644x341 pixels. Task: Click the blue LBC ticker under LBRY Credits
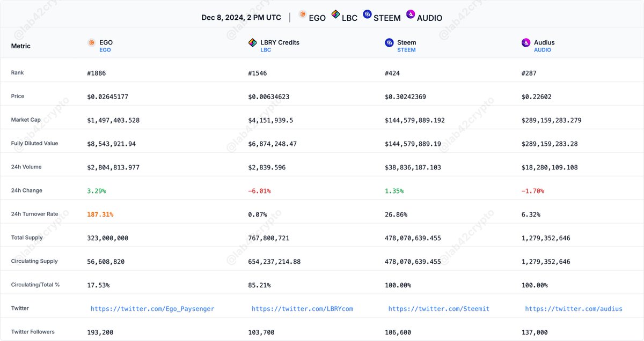[266, 50]
